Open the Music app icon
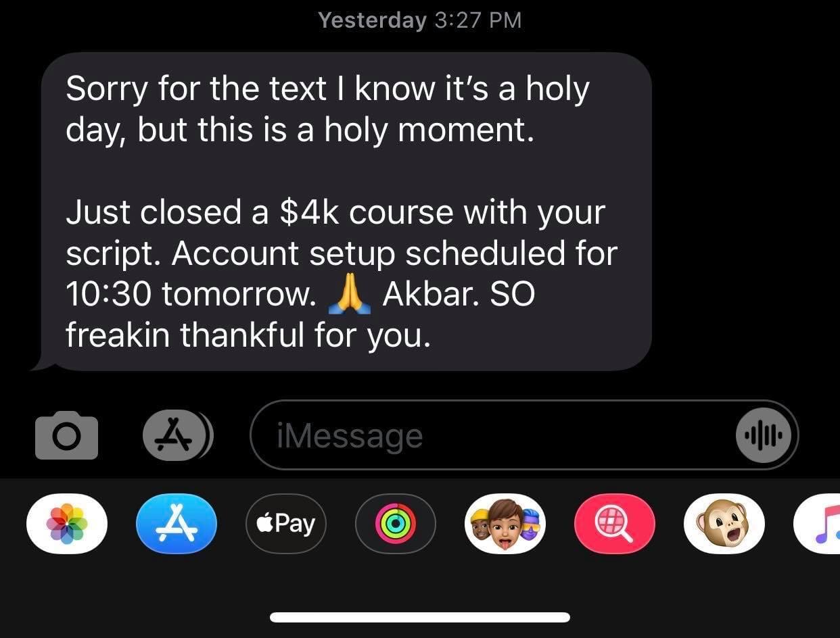This screenshot has height=638, width=840. (x=817, y=524)
